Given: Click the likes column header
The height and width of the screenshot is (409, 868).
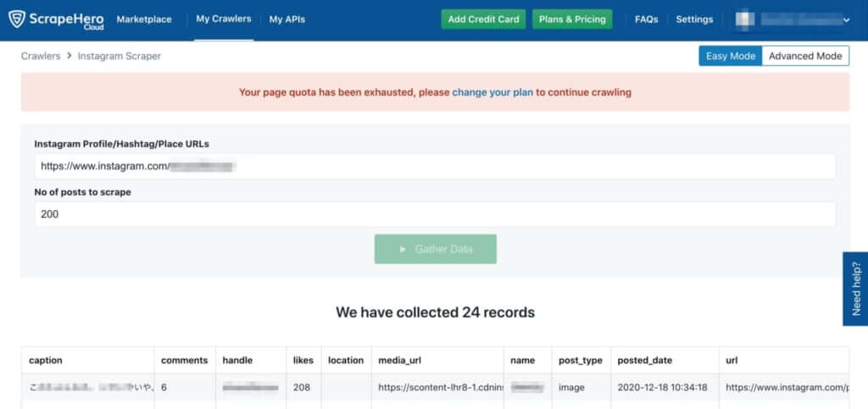Looking at the screenshot, I should point(303,361).
